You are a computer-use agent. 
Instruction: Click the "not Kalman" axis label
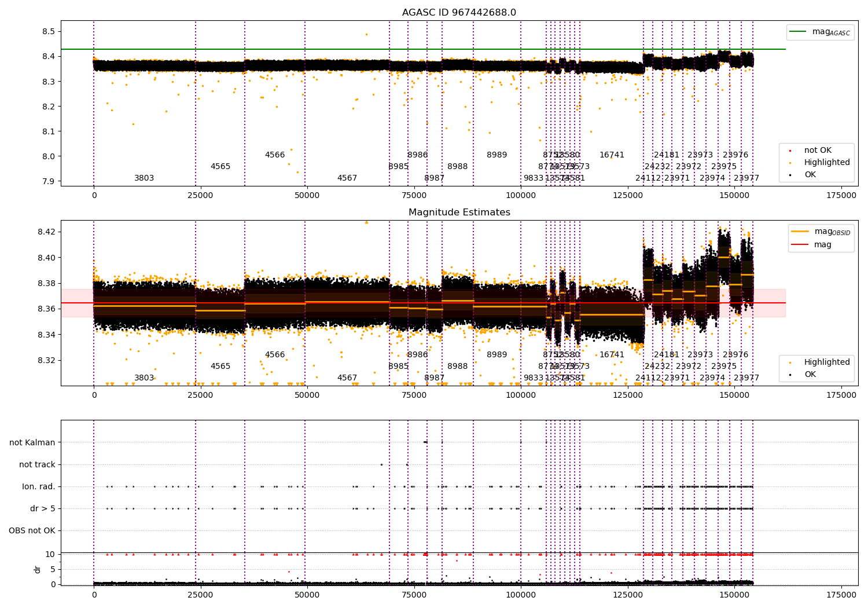(x=32, y=442)
